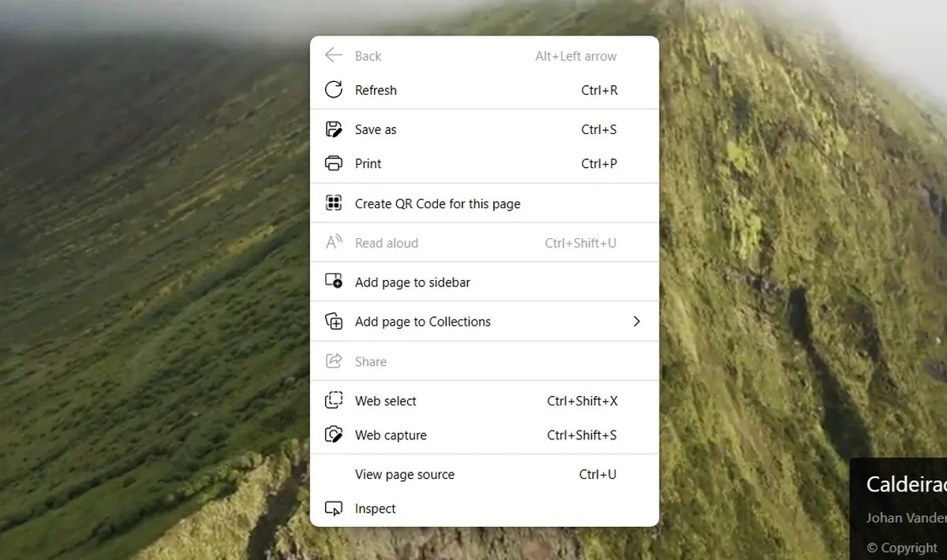Click the Share icon

coord(334,360)
